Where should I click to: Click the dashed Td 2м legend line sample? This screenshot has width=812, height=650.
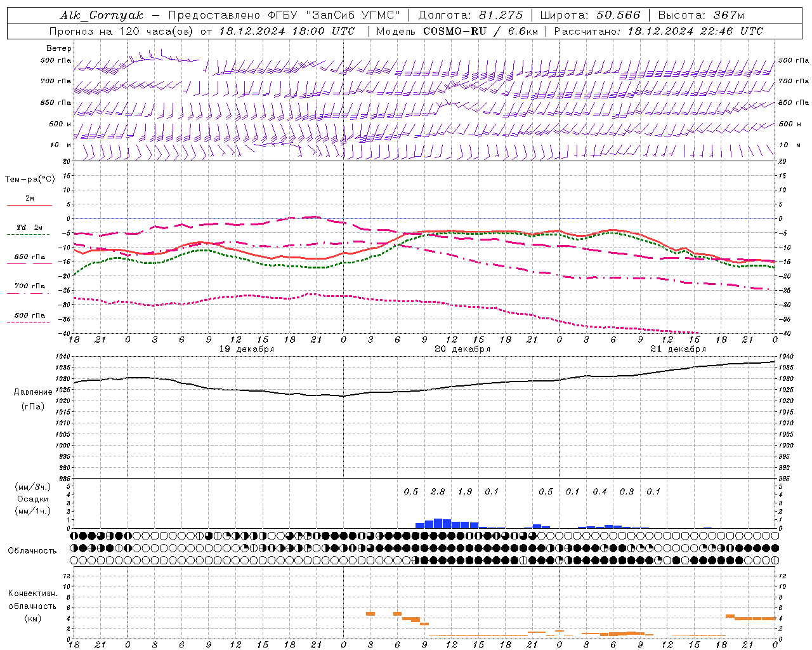point(29,234)
